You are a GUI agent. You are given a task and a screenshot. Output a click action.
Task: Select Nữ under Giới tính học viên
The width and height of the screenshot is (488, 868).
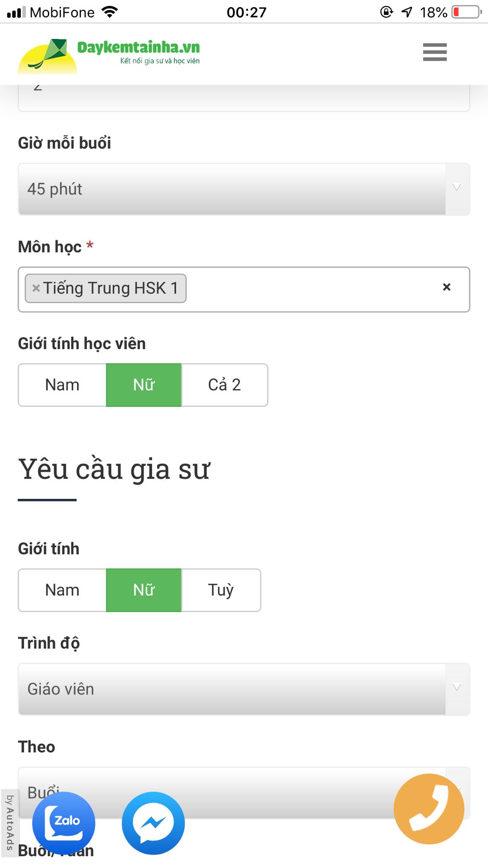click(x=143, y=385)
